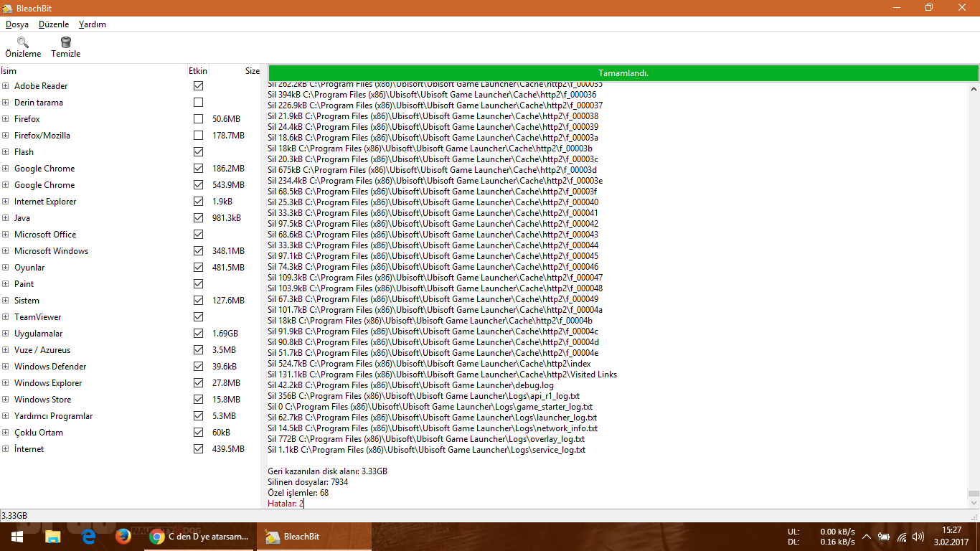The height and width of the screenshot is (551, 980).
Task: Sort by the Etkin column header
Action: (x=198, y=71)
